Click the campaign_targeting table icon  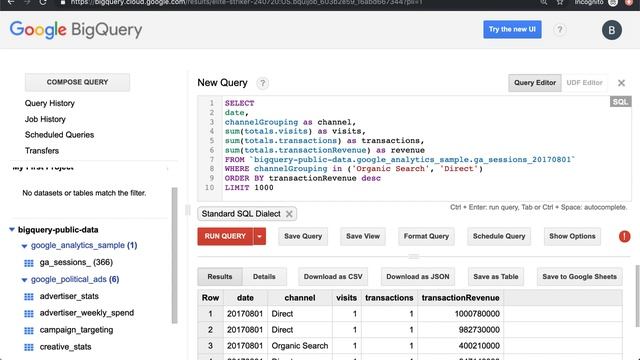coord(29,330)
